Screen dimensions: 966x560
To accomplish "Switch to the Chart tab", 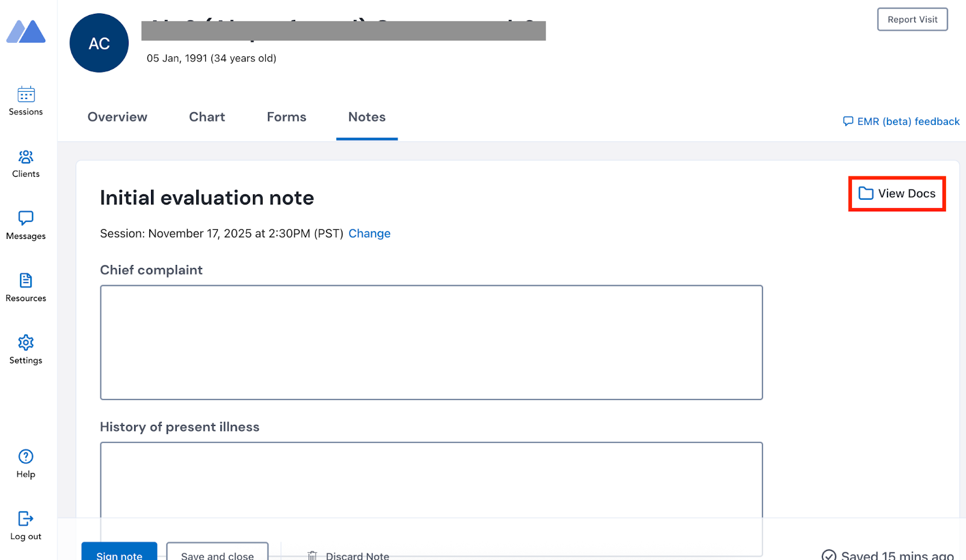I will 207,117.
